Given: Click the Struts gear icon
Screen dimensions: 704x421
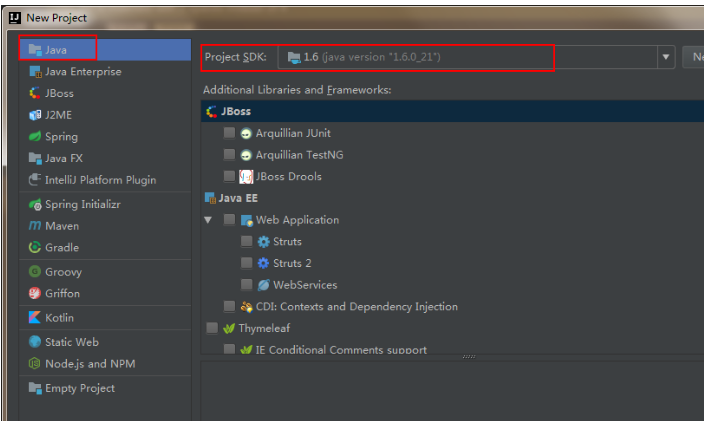Looking at the screenshot, I should 264,241.
